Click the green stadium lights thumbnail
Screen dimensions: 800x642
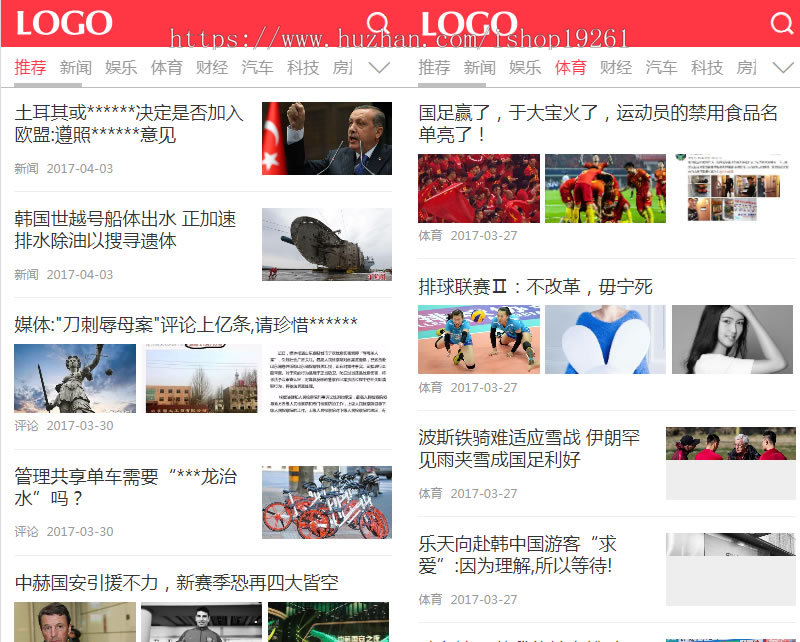point(329,622)
